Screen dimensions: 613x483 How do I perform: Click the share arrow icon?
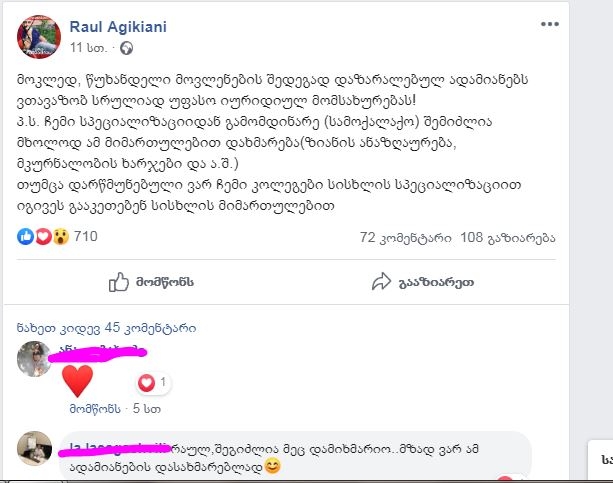click(x=381, y=282)
